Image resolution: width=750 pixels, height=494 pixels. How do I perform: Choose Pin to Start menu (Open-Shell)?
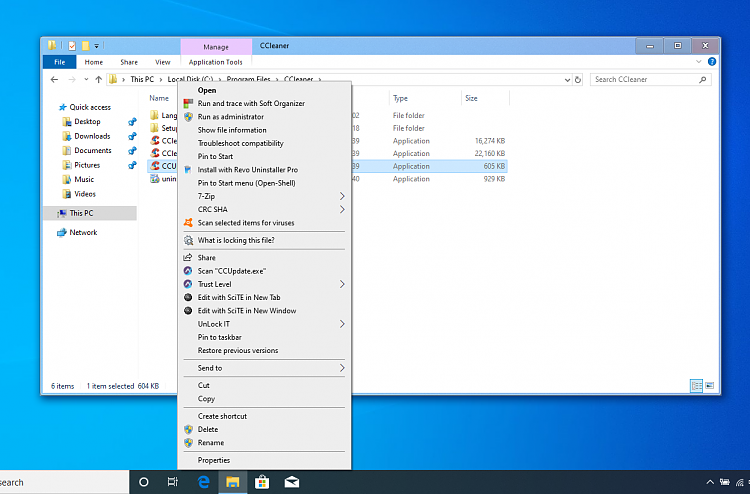(264, 183)
